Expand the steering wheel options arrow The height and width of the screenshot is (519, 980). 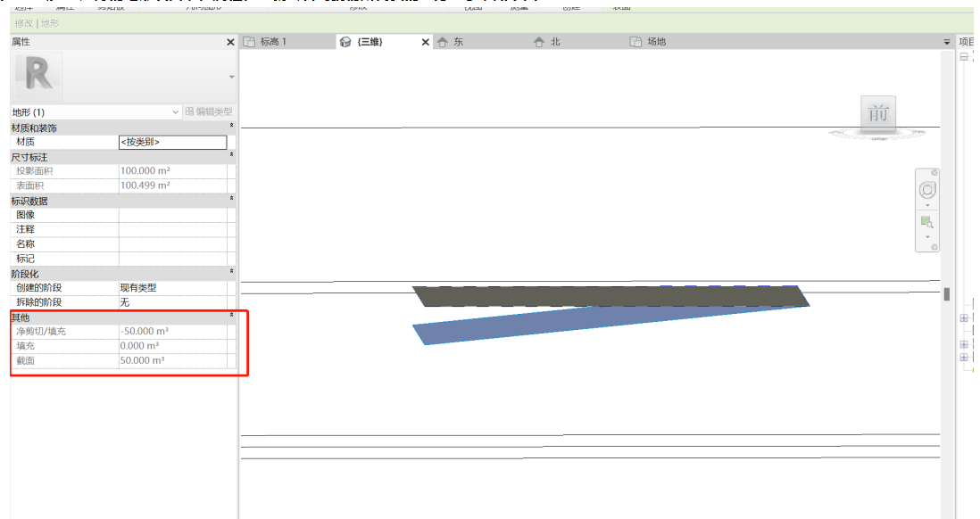click(x=926, y=205)
